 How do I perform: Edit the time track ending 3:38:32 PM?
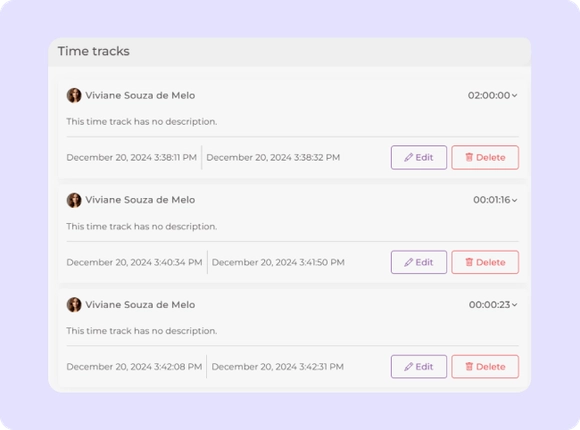pyautogui.click(x=419, y=158)
